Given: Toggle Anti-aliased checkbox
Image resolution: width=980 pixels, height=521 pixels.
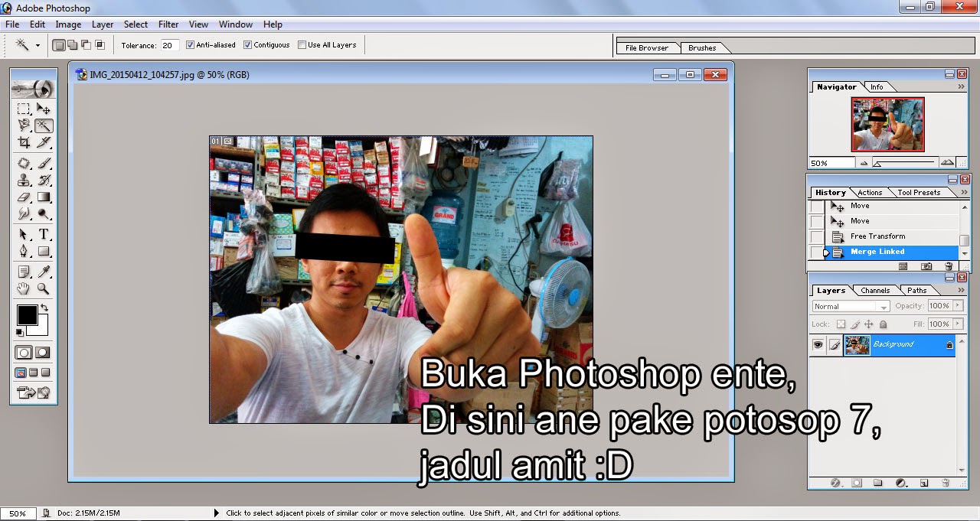Looking at the screenshot, I should pyautogui.click(x=190, y=45).
